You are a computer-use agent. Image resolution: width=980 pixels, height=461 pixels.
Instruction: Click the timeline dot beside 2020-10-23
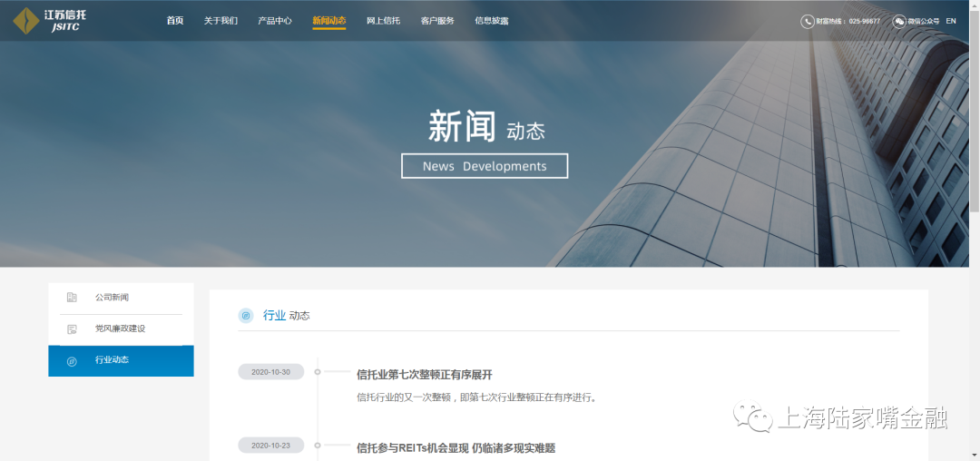coord(318,446)
